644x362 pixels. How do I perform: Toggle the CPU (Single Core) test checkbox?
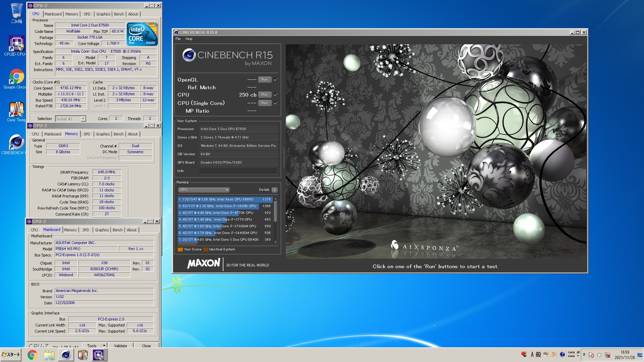(276, 103)
